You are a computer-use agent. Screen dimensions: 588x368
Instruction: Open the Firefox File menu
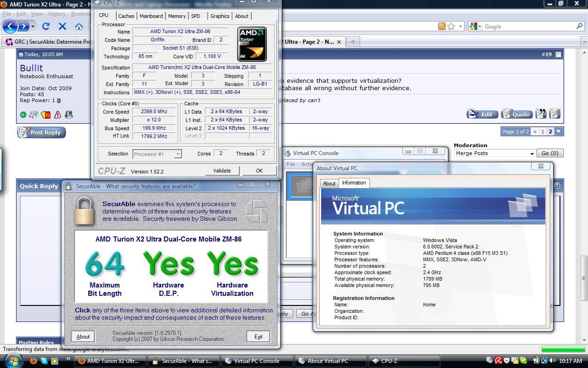[7, 14]
